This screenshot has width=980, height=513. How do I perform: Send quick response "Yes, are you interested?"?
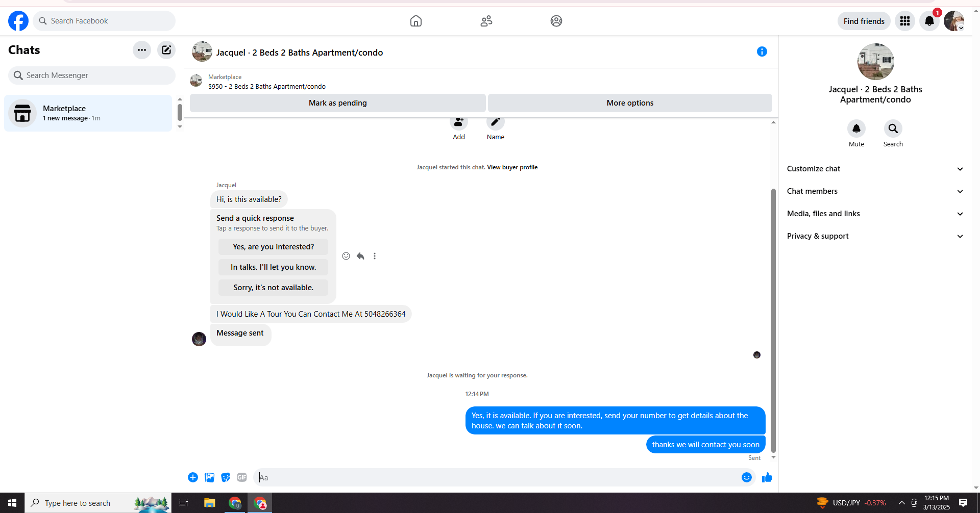click(274, 247)
